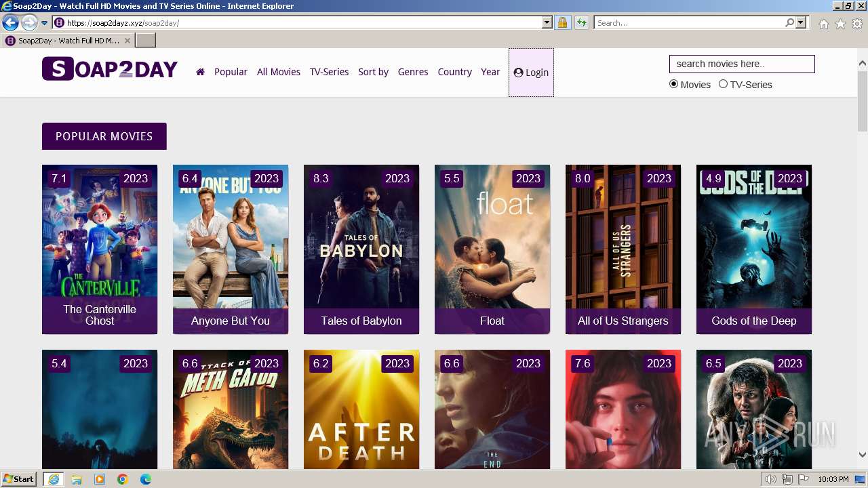The height and width of the screenshot is (488, 868).
Task: Open File Explorer folder icon in taskbar
Action: 77,479
